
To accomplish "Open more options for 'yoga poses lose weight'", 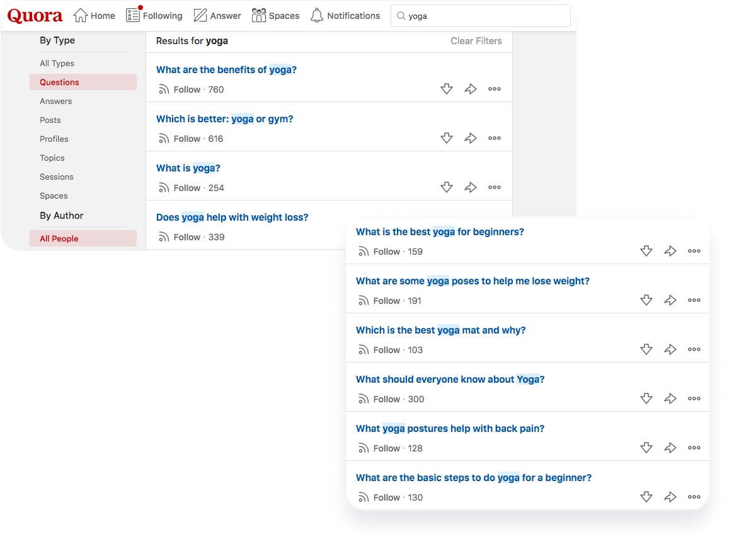I will (x=694, y=300).
